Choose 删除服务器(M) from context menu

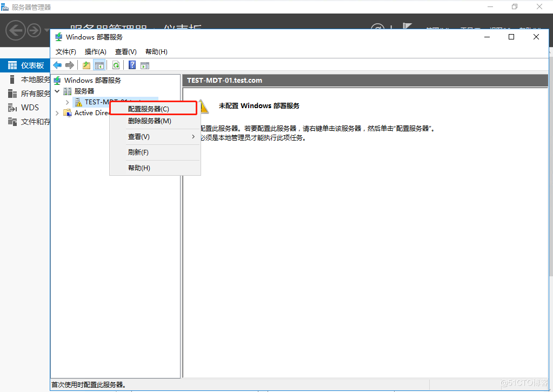tap(155, 121)
